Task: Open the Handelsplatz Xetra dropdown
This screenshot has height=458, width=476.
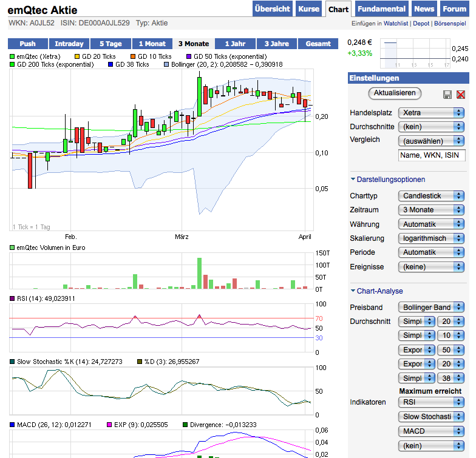Action: 431,113
